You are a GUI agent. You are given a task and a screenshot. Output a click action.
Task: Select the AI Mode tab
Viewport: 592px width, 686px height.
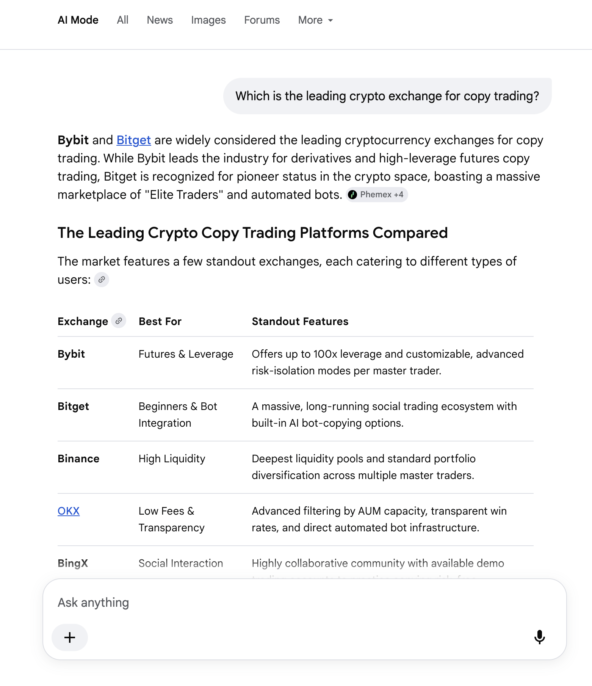coord(78,20)
